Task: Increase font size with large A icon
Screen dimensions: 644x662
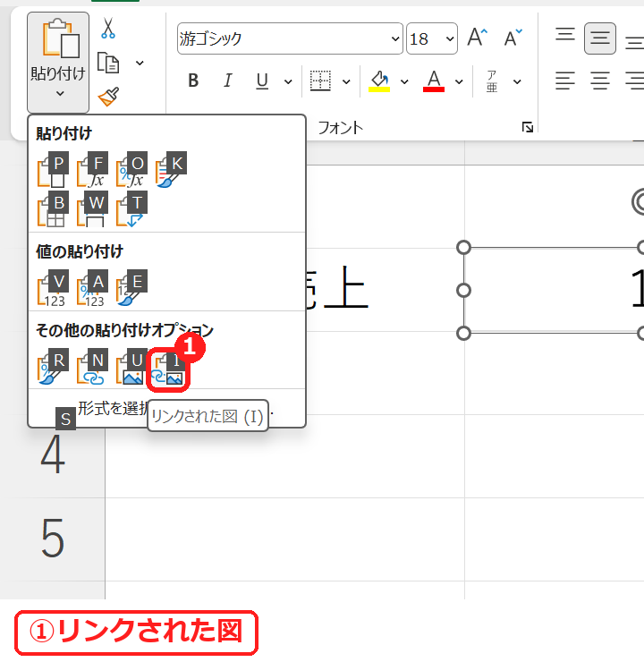Action: click(478, 38)
